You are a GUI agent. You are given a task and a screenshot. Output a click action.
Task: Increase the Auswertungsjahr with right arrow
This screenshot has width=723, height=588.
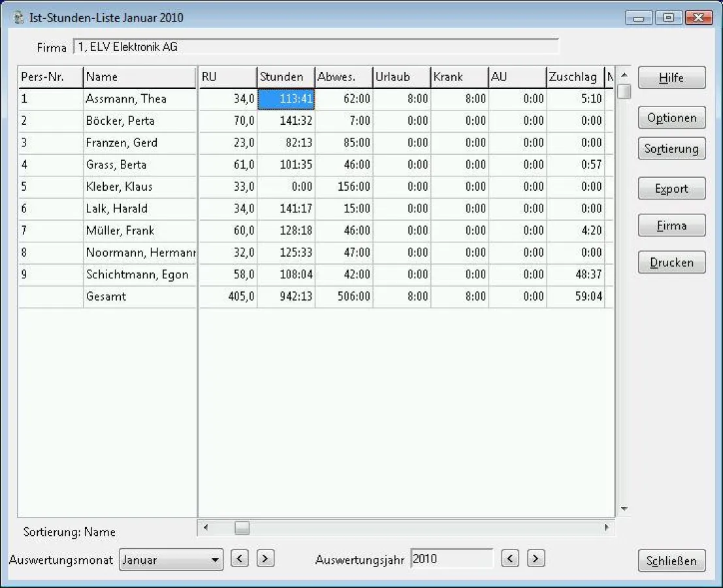pos(536,559)
